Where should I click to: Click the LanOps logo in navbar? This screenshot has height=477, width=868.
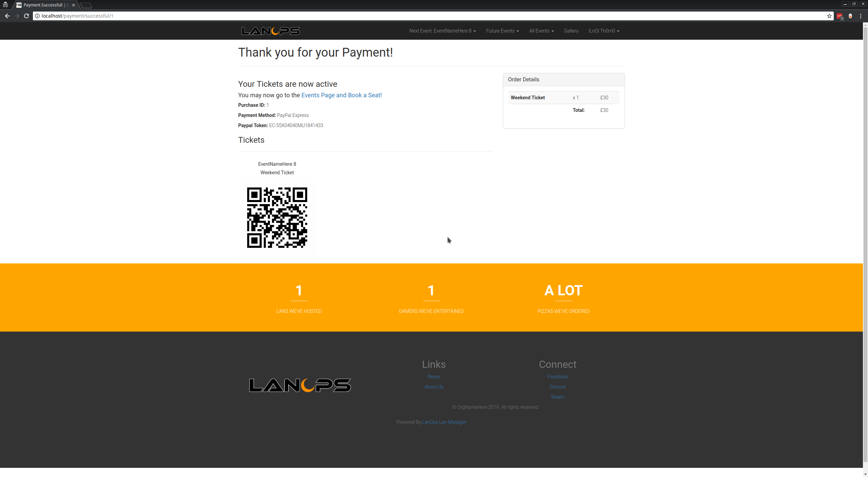pyautogui.click(x=271, y=31)
